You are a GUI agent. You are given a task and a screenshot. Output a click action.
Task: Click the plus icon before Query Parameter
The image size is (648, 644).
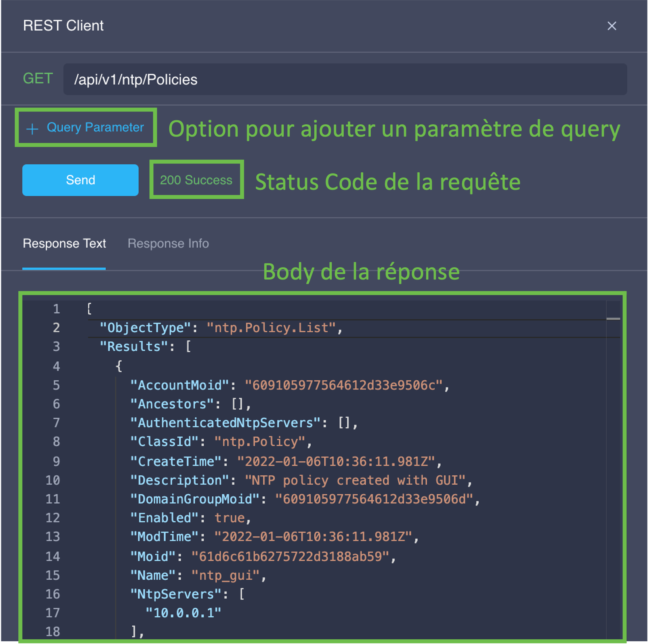[32, 128]
